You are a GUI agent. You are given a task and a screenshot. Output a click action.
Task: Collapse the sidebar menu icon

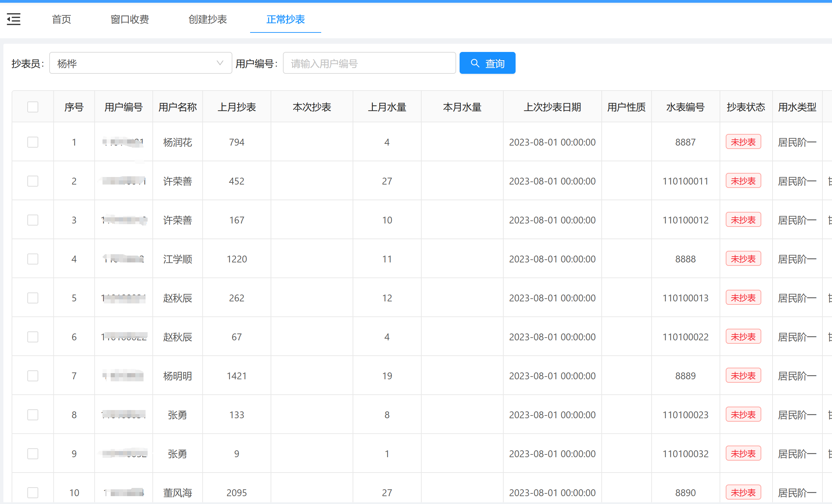(14, 19)
